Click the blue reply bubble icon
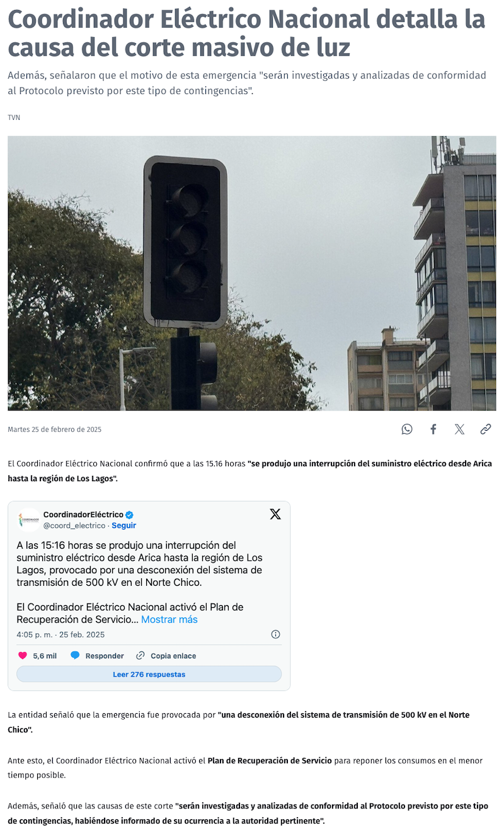This screenshot has width=504, height=833. tap(75, 656)
